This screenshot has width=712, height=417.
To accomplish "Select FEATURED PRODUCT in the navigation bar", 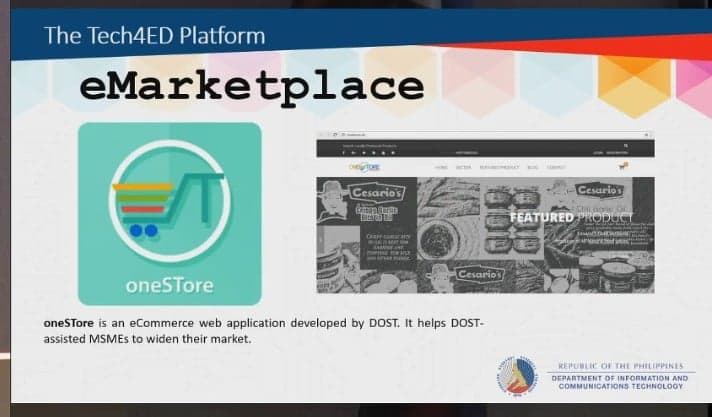I will coord(499,167).
